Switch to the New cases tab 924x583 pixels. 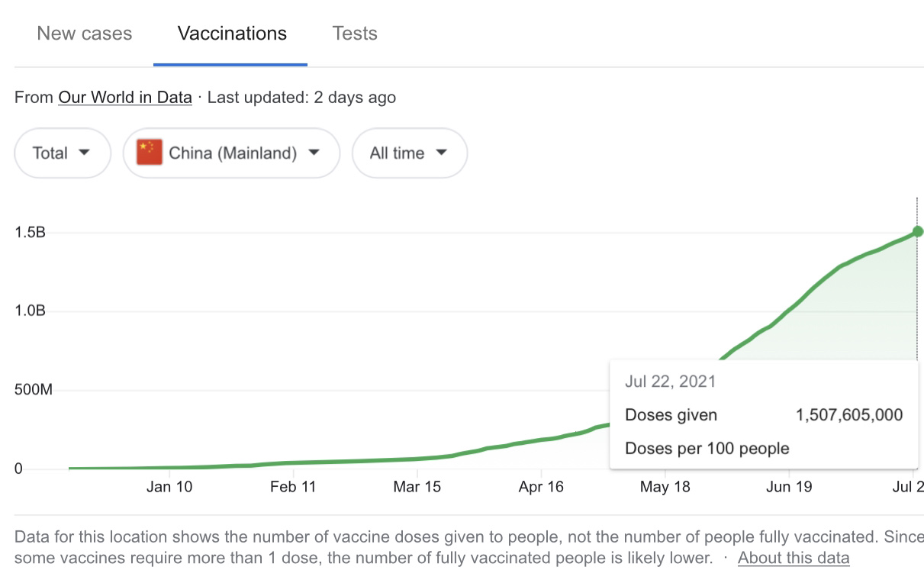84,34
